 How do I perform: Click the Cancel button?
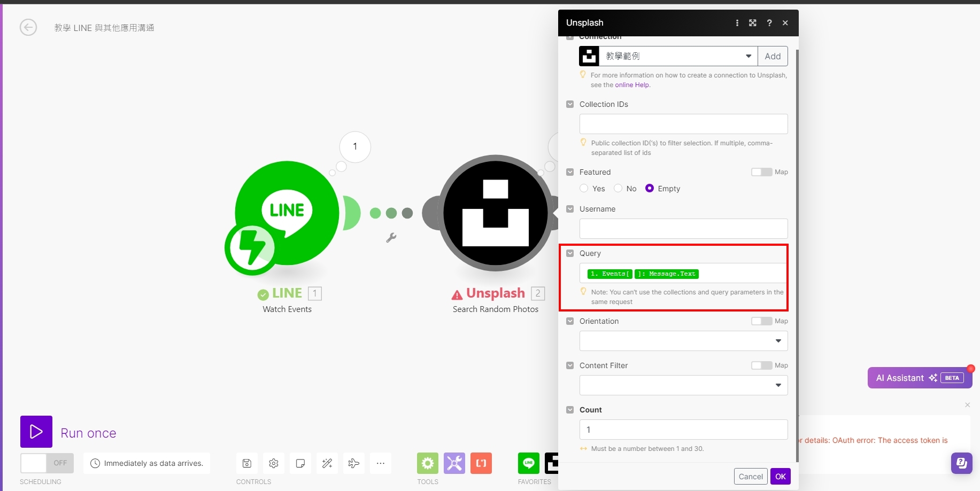(x=751, y=477)
